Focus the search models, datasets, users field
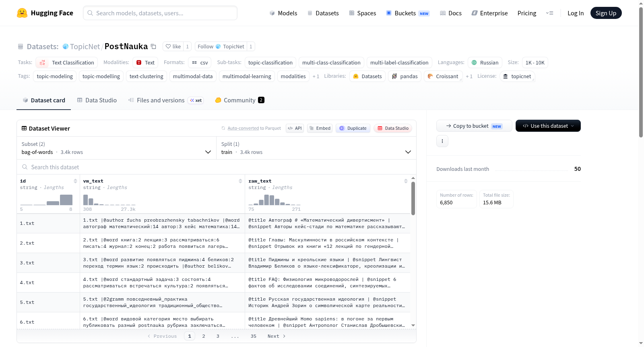This screenshot has width=644, height=347. pos(160,13)
